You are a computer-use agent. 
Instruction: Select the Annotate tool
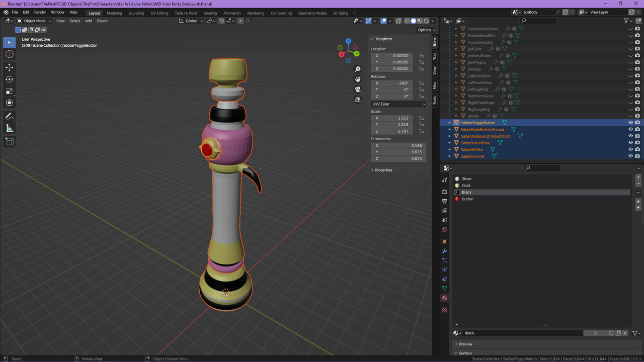(10, 116)
